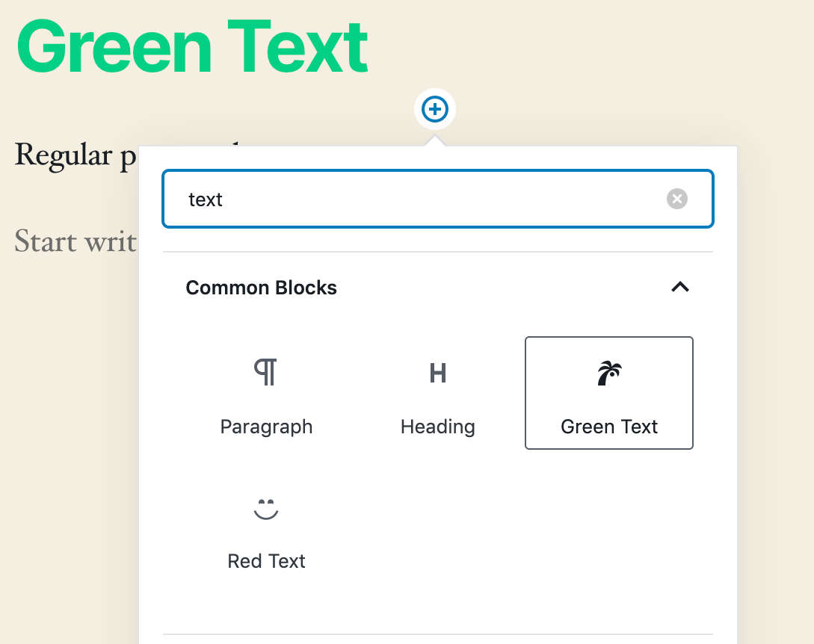Image resolution: width=814 pixels, height=644 pixels.
Task: Click the H symbol above Heading label
Action: click(x=437, y=371)
